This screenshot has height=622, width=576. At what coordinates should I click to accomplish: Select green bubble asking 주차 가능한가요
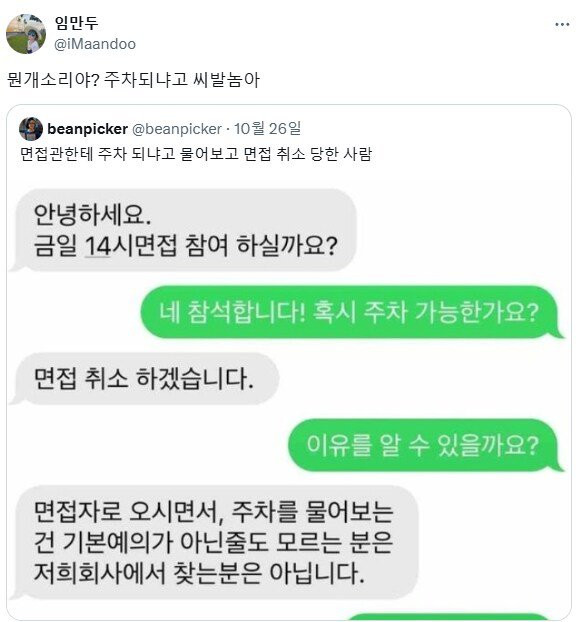click(x=352, y=312)
